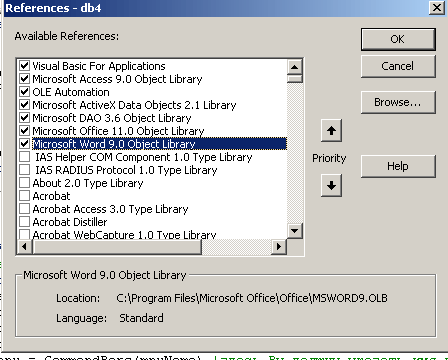
Task: Click list scroll down arrow
Action: click(x=295, y=230)
